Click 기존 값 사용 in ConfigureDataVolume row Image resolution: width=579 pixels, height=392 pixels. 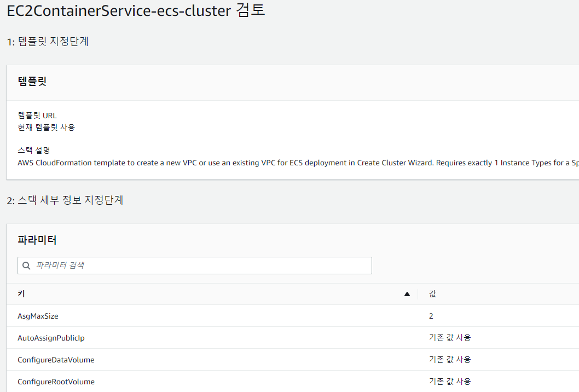click(x=450, y=360)
